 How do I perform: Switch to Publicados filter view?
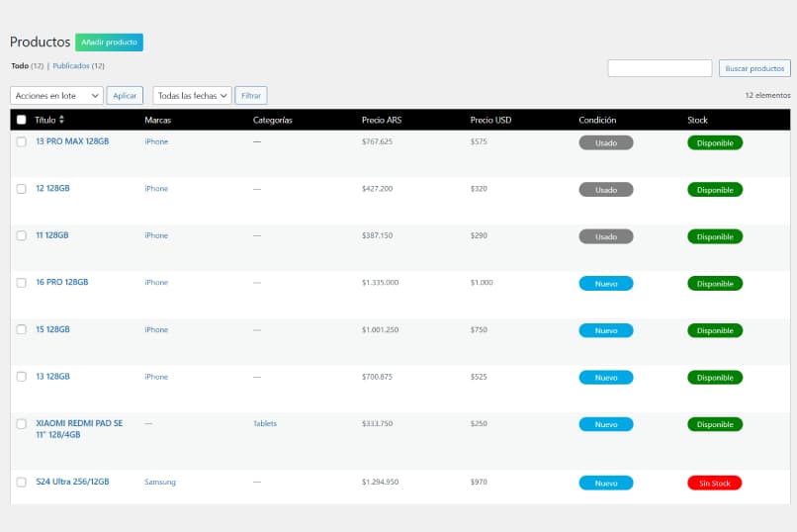pos(71,66)
